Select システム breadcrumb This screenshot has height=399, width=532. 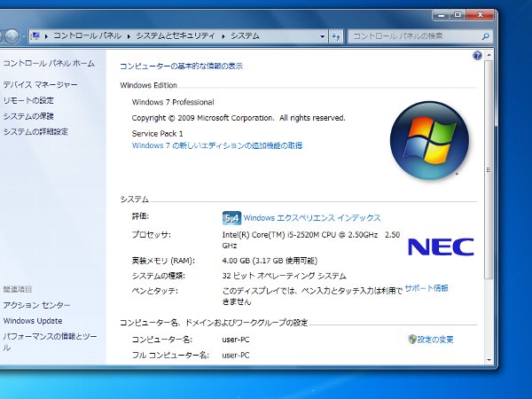(245, 35)
